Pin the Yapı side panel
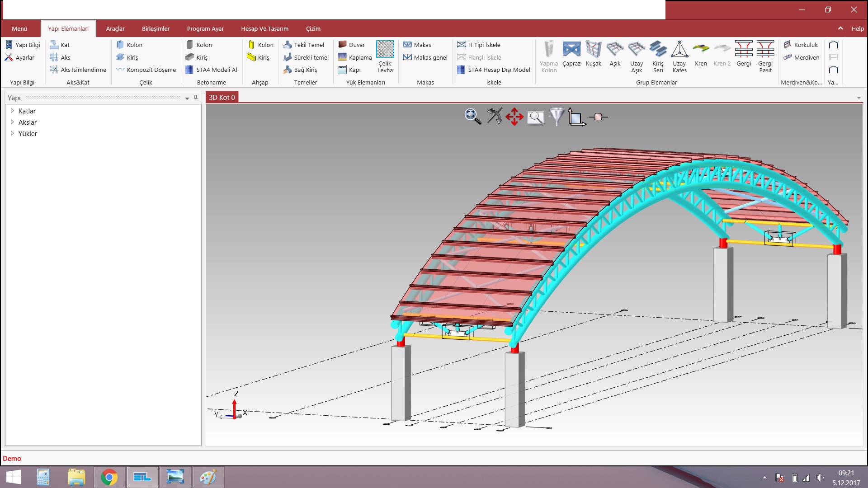The width and height of the screenshot is (868, 488). coord(196,98)
